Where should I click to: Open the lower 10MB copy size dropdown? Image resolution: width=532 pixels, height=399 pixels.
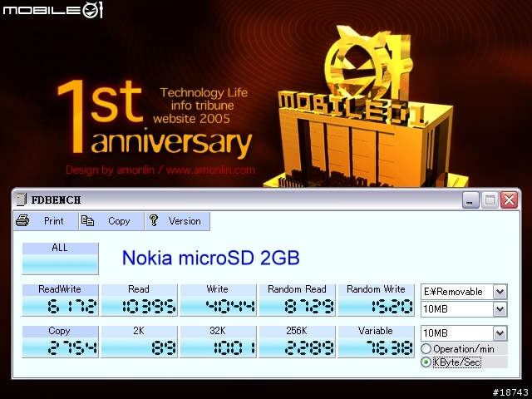[500, 333]
